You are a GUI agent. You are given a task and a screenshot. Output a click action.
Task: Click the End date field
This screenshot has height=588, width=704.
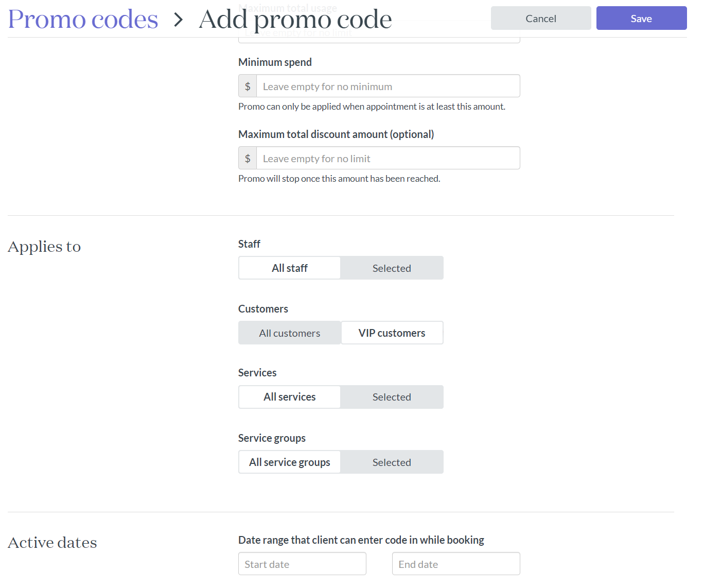[x=455, y=563]
